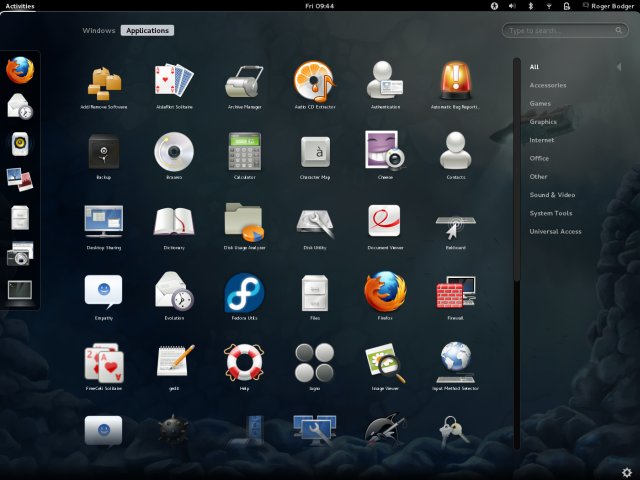Show Sound & Video applications
Screen dimensions: 640x480
[x=552, y=195]
